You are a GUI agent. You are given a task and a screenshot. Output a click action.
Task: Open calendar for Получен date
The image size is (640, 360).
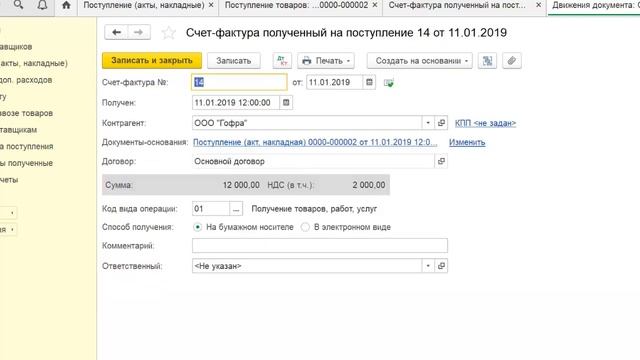286,103
